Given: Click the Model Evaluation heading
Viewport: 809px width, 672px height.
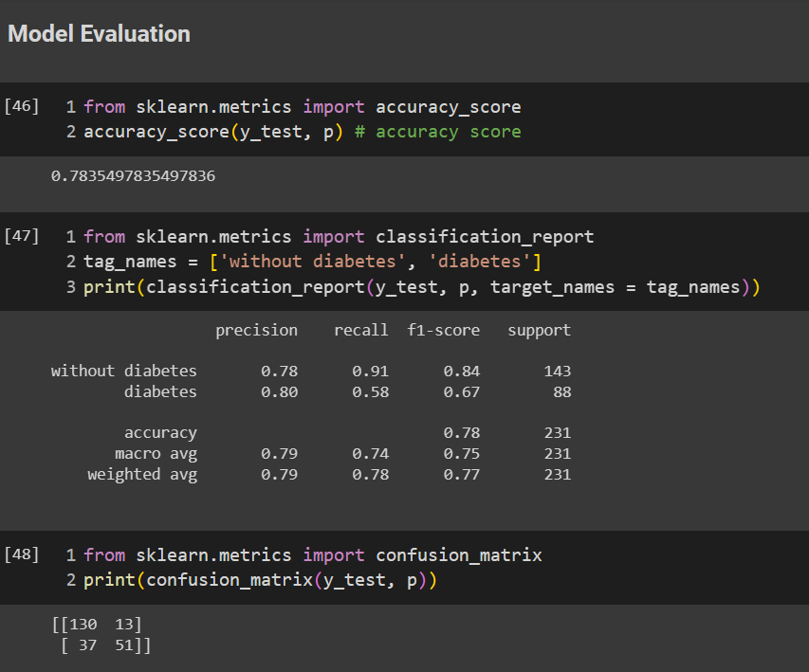Looking at the screenshot, I should point(99,34).
